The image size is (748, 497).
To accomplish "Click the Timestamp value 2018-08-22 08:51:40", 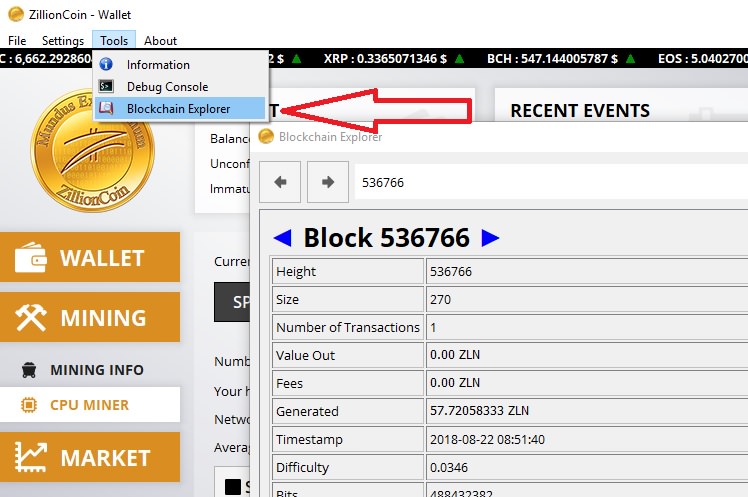I will point(487,439).
